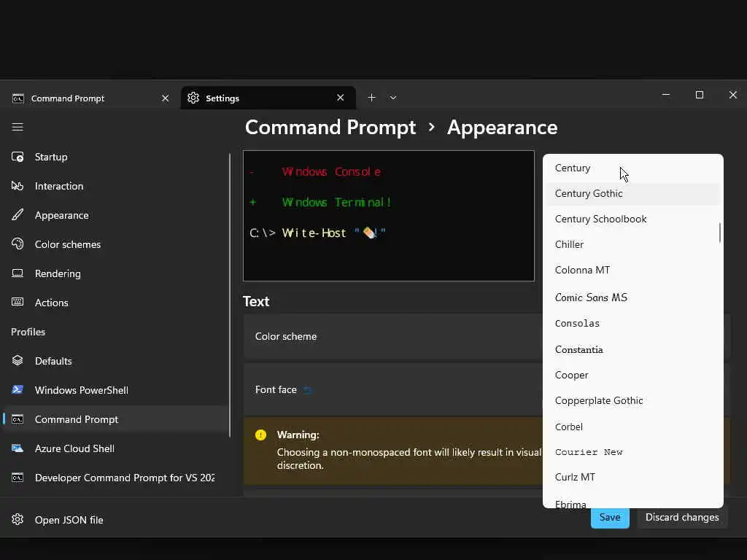Choose Consolas font from list

click(x=632, y=323)
